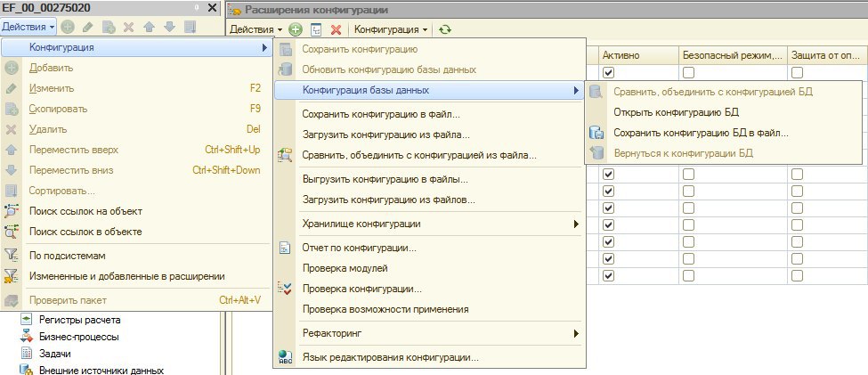Toggle Защита от оп... checkbox in last row
The height and width of the screenshot is (375, 868).
point(797,275)
